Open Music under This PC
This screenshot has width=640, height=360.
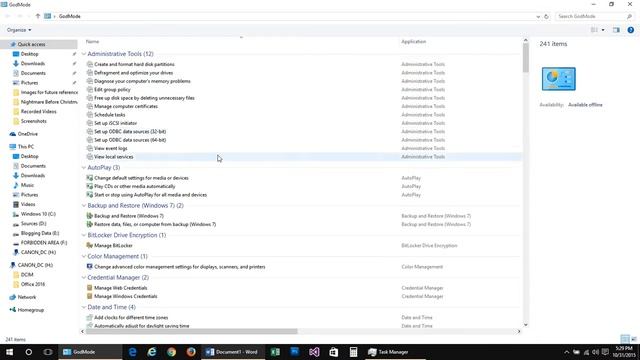point(27,185)
